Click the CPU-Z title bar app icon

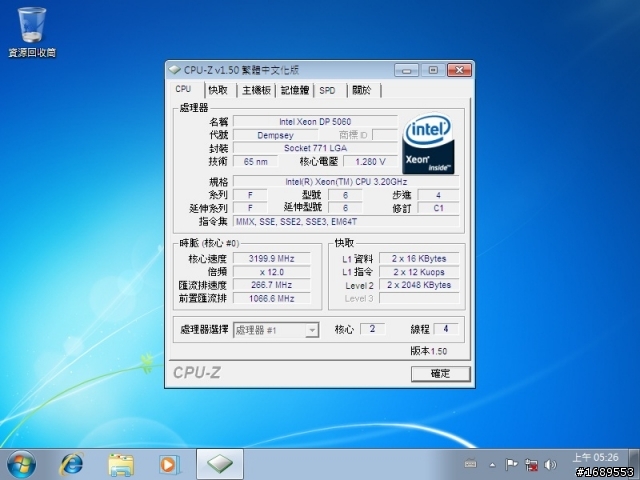(174, 70)
